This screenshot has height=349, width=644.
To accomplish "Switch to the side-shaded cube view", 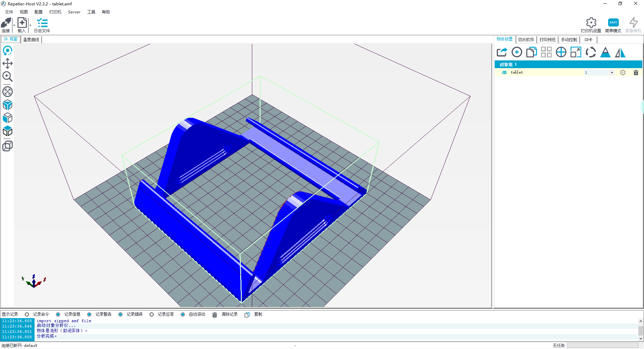I will [x=7, y=118].
